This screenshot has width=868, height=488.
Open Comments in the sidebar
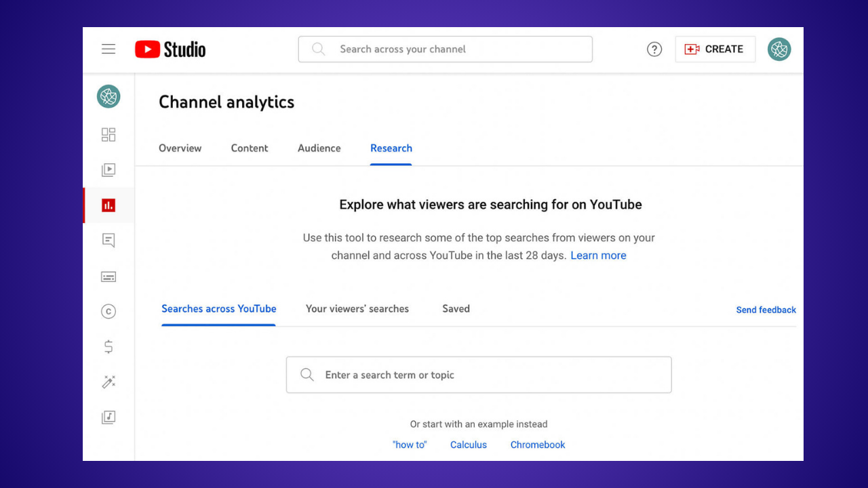pos(108,241)
